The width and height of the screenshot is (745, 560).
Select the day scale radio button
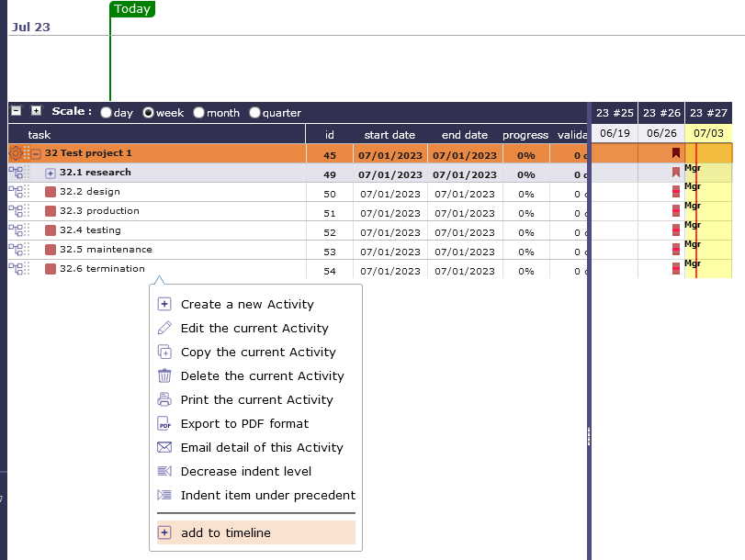tap(107, 113)
